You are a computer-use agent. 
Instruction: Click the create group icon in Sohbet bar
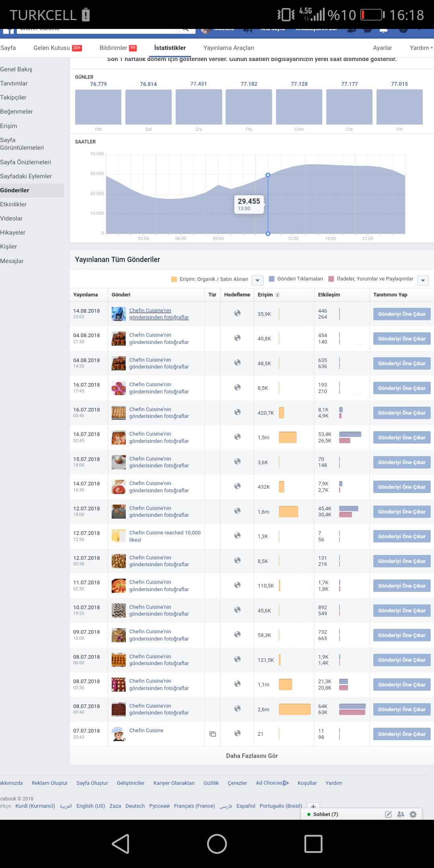tap(401, 814)
